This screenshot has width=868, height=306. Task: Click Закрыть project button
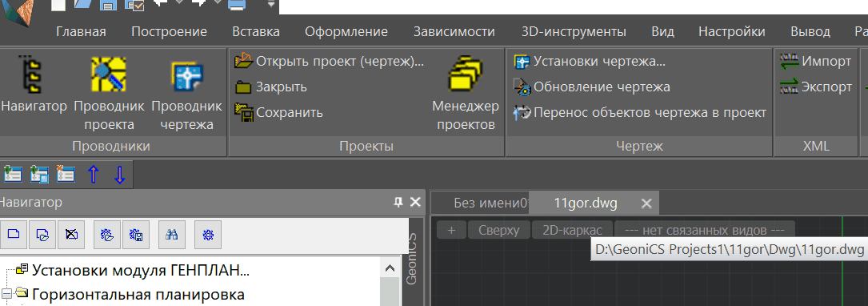pos(270,87)
